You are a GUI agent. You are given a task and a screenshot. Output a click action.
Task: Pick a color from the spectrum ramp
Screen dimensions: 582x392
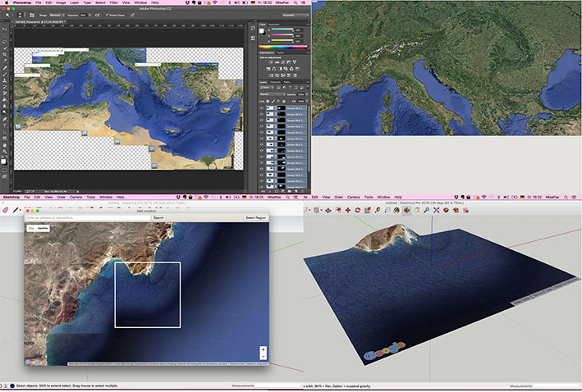(283, 48)
